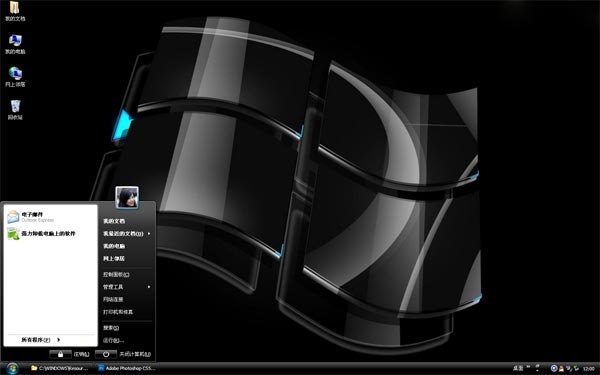Click the system tray clock showing 12:00
Screen dimensions: 600x375
tap(589, 368)
